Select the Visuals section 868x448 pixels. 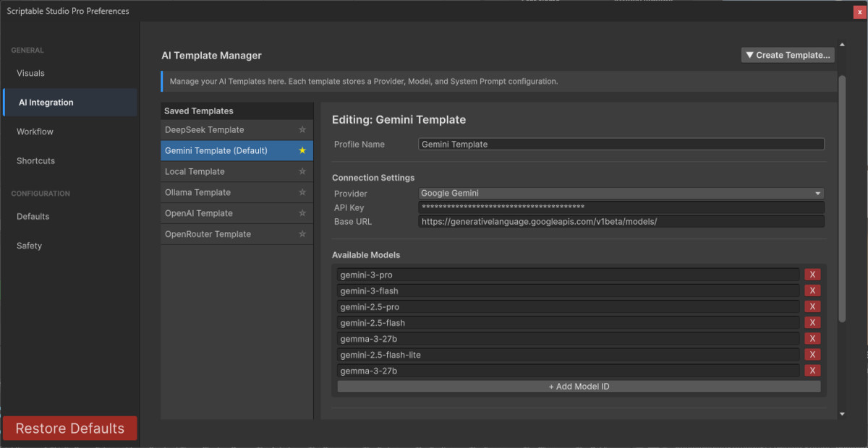pyautogui.click(x=30, y=73)
